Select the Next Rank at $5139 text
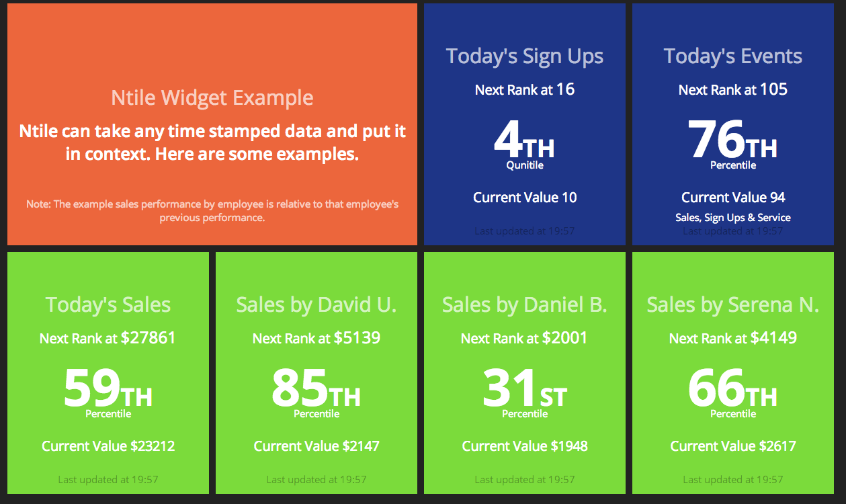The image size is (846, 504). coord(316,338)
